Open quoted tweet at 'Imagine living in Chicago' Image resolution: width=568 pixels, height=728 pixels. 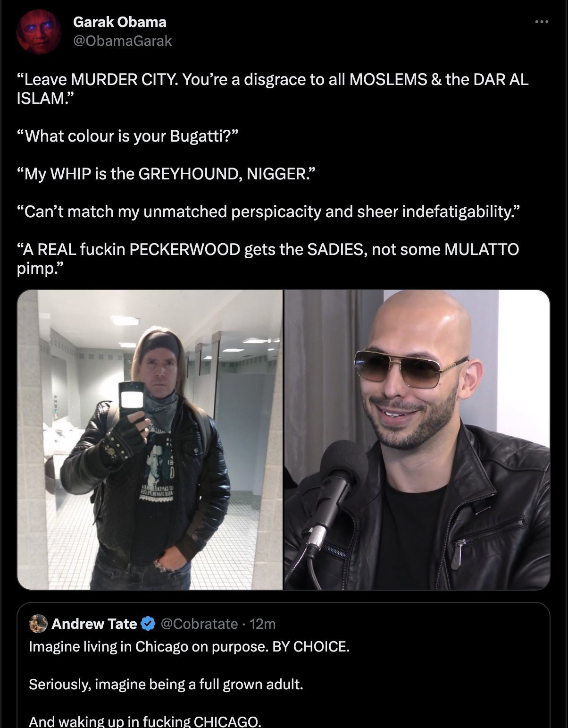click(x=189, y=646)
